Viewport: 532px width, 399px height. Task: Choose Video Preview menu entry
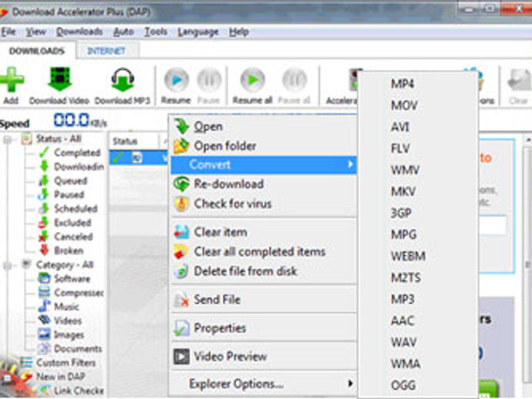click(264, 357)
